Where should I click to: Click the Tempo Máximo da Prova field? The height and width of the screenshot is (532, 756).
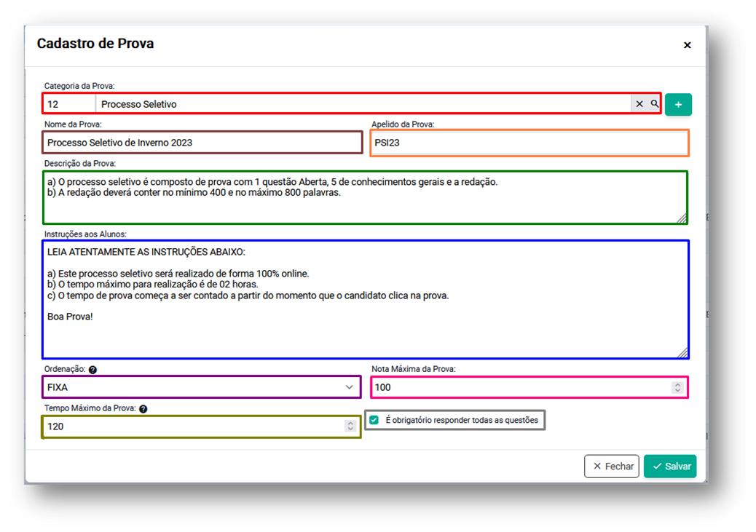coord(202,426)
